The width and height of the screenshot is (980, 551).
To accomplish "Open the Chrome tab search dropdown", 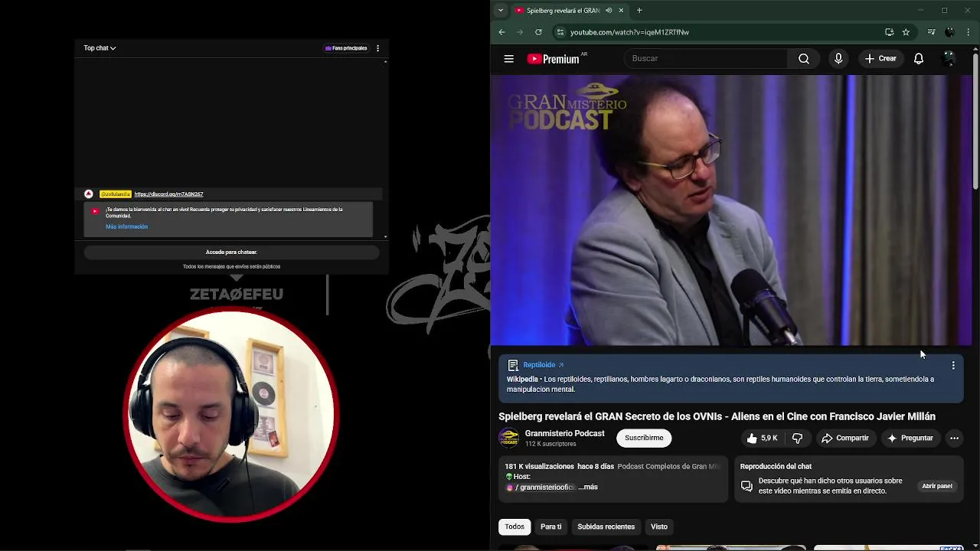I will 501,11.
